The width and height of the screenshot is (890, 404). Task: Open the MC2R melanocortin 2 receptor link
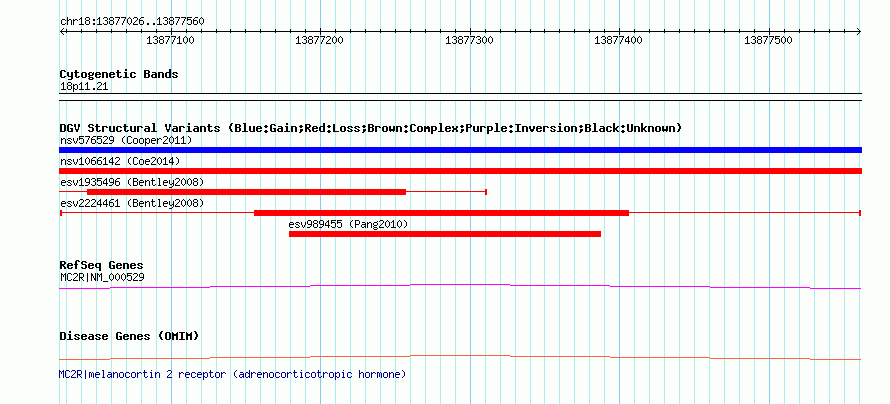click(x=232, y=374)
